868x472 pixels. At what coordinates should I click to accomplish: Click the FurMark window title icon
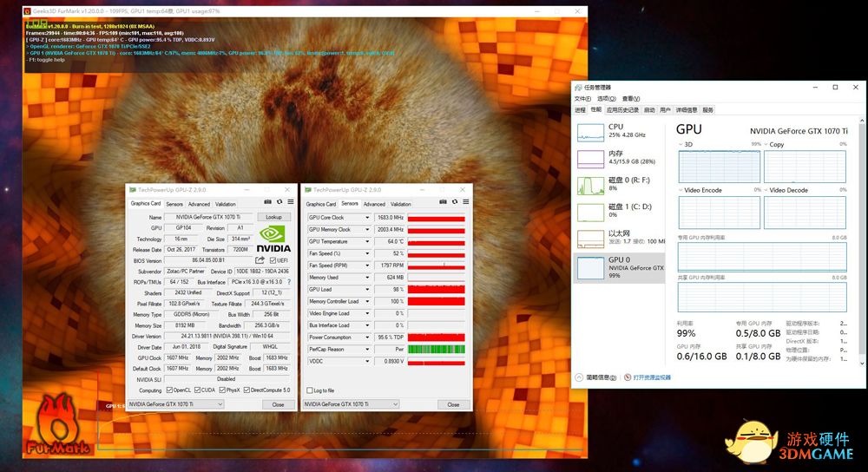(27, 11)
